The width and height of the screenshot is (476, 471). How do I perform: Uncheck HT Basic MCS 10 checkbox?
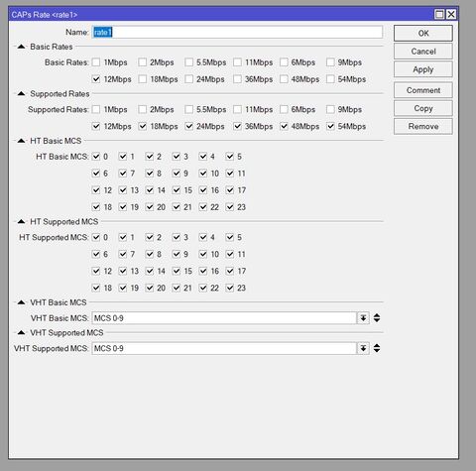203,174
